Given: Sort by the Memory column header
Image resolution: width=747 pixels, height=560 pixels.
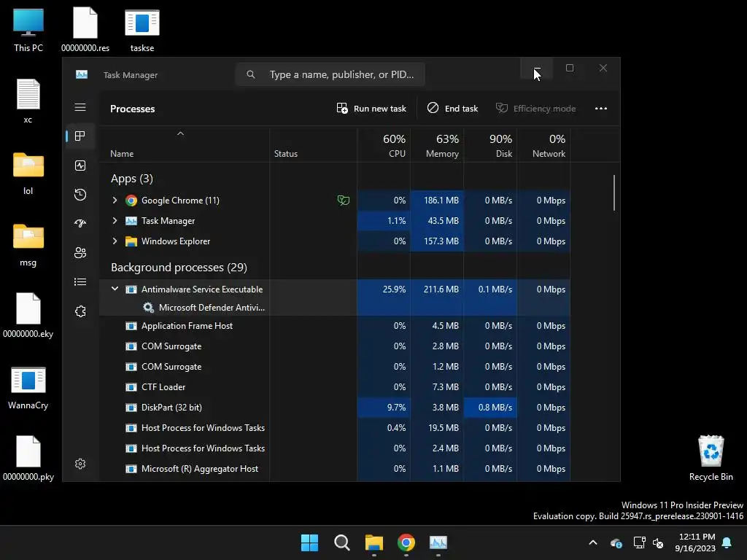Looking at the screenshot, I should (437, 146).
